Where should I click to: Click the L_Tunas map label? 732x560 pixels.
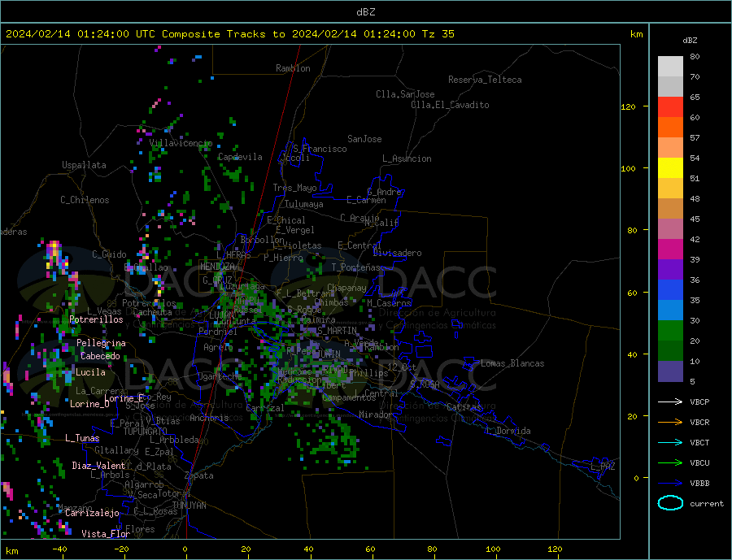coord(82,438)
